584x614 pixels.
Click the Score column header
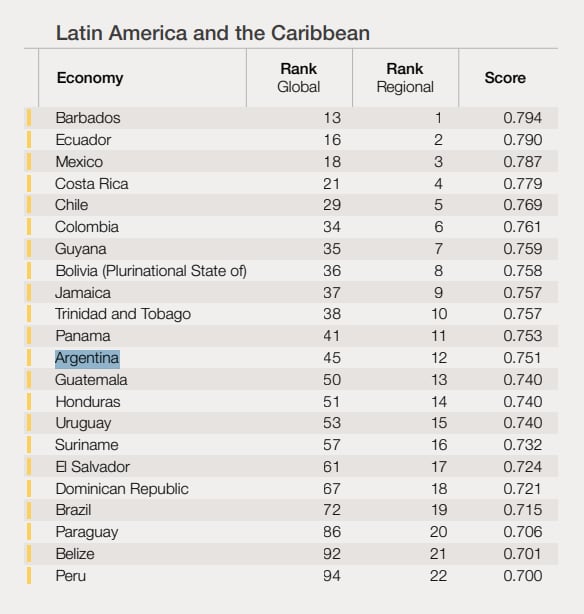pyautogui.click(x=505, y=78)
